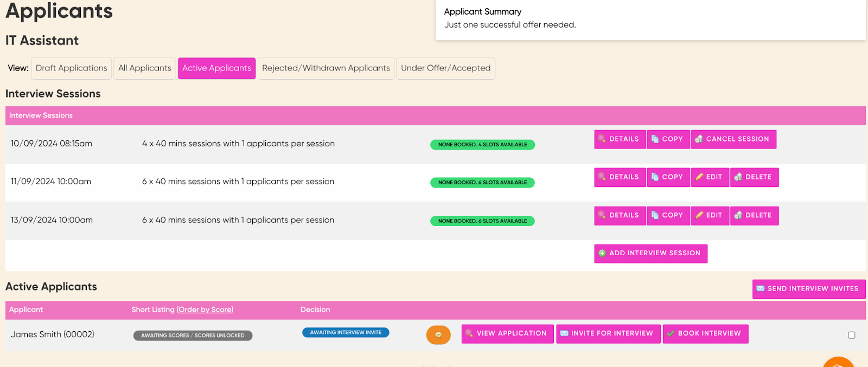The height and width of the screenshot is (367, 868).
Task: Click the orange comment bubble for James Smith
Action: (438, 335)
